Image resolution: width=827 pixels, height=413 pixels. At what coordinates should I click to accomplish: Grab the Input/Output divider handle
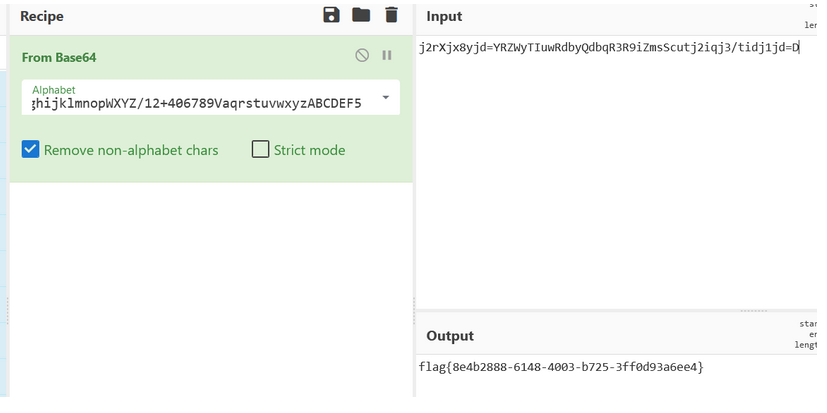coord(754,310)
